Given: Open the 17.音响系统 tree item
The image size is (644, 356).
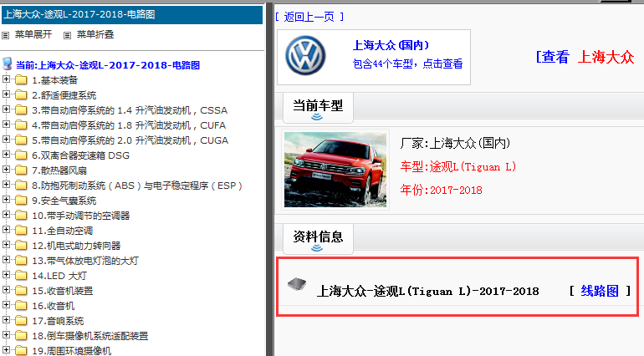Looking at the screenshot, I should (58, 321).
